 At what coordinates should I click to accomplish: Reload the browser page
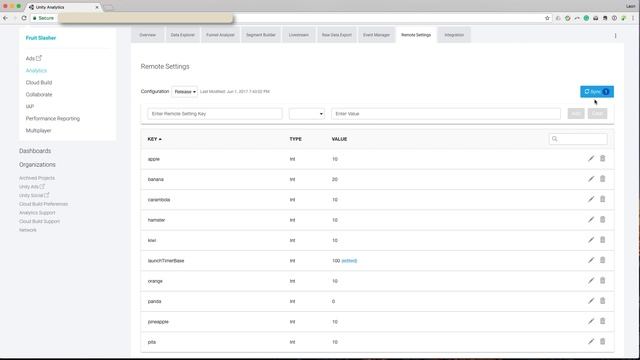click(24, 18)
